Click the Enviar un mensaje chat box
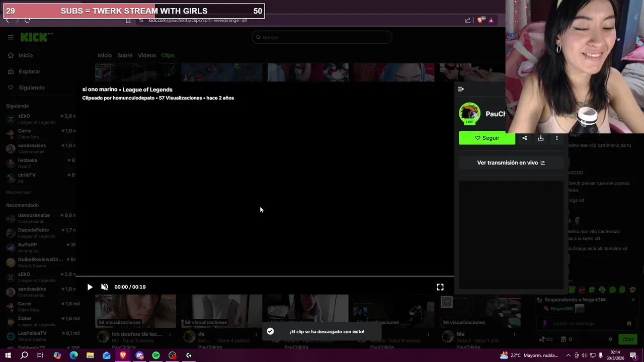This screenshot has width=644, height=362. [x=586, y=324]
